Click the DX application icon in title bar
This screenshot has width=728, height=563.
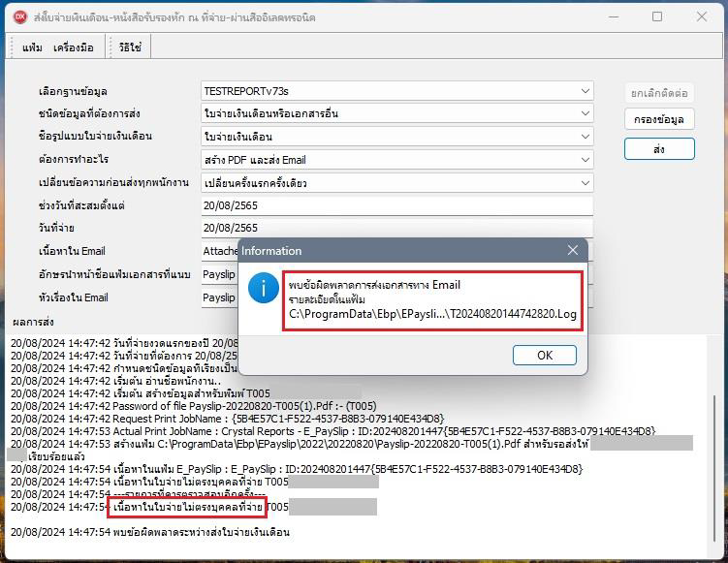[x=18, y=16]
